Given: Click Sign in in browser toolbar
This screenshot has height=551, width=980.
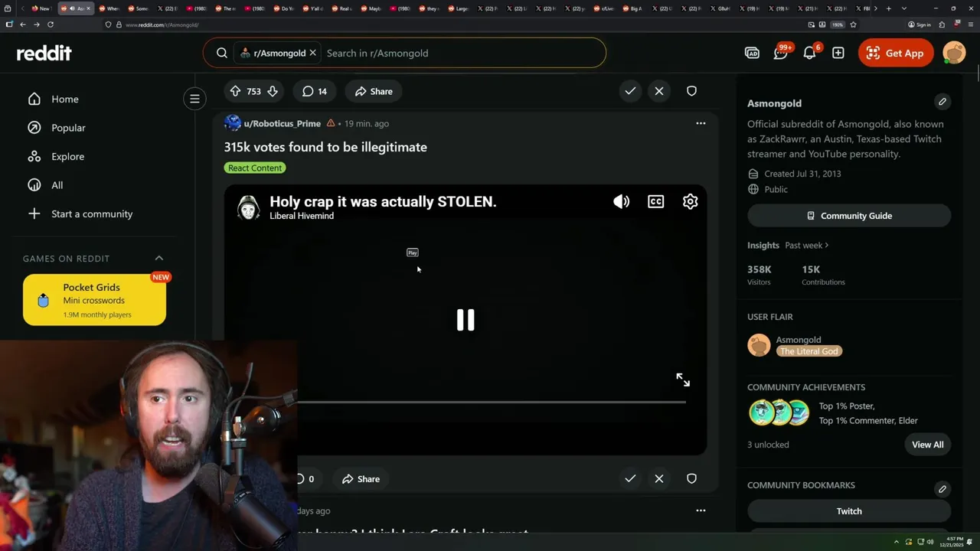Looking at the screenshot, I should [x=919, y=24].
